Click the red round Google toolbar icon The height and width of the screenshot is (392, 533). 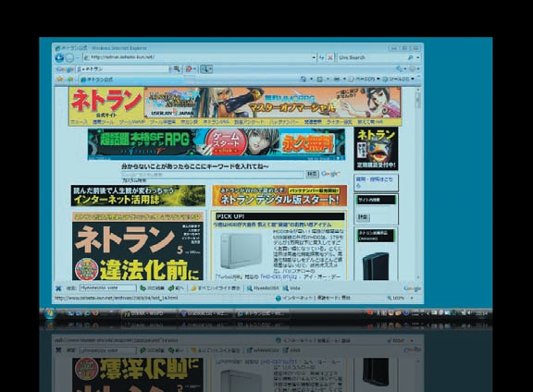189,69
